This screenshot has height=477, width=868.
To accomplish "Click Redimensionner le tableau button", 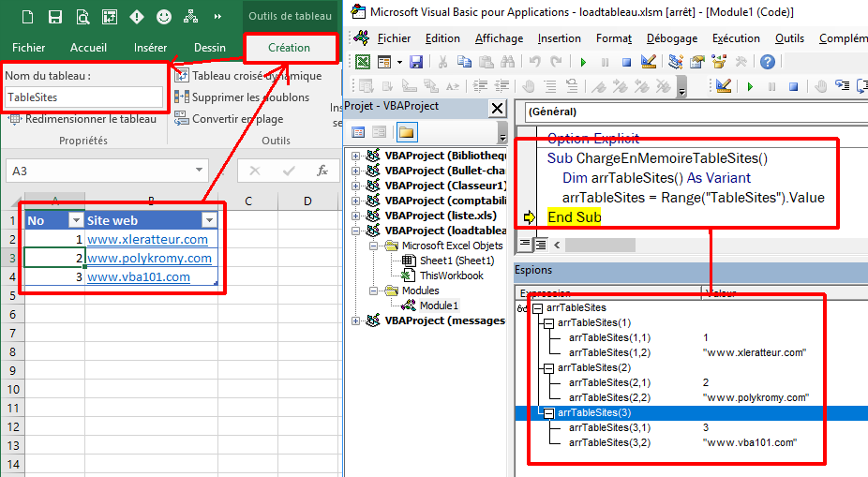I will point(82,119).
